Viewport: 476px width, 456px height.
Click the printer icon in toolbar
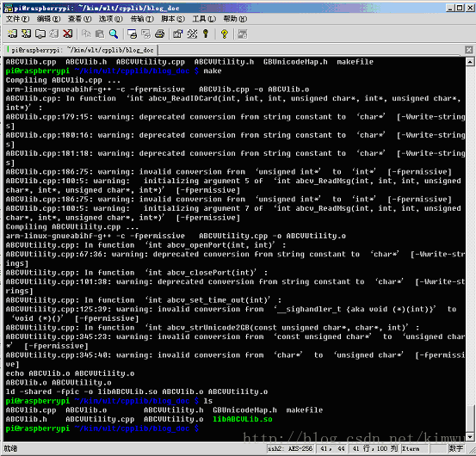[x=160, y=34]
